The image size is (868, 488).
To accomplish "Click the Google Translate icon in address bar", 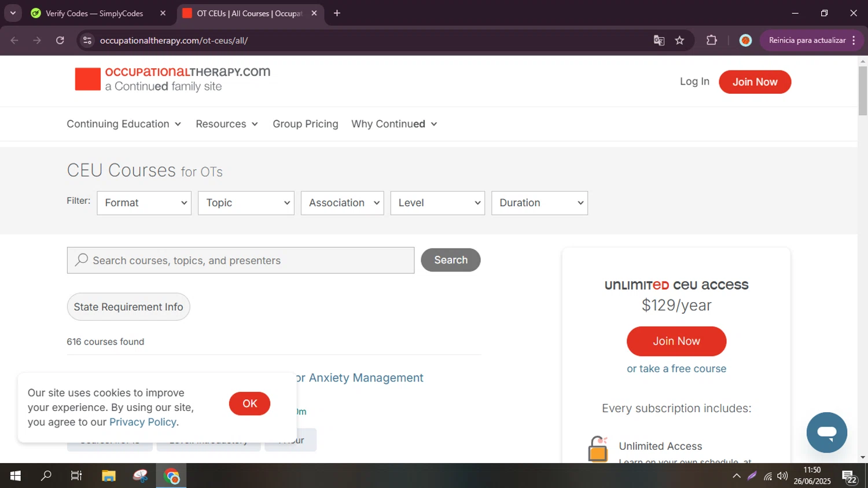I will tap(659, 41).
